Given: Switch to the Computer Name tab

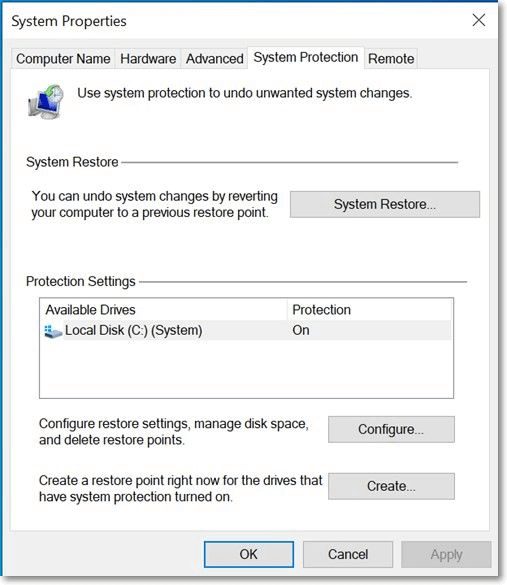Looking at the screenshot, I should pyautogui.click(x=63, y=59).
